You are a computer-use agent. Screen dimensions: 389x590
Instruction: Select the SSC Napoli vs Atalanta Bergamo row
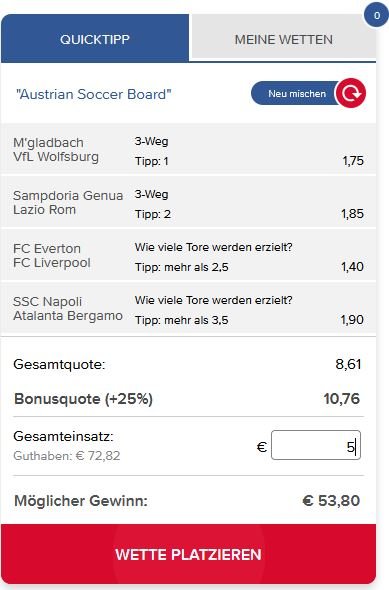click(188, 309)
